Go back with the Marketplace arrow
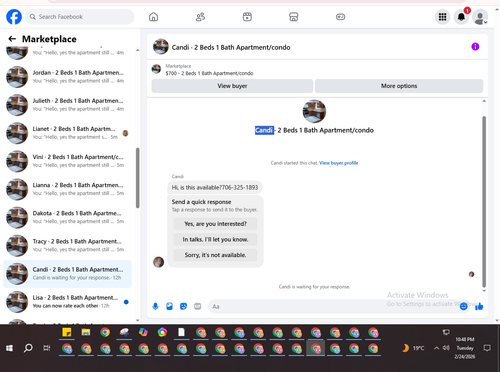Viewport: 500px width, 372px height. 12,39
